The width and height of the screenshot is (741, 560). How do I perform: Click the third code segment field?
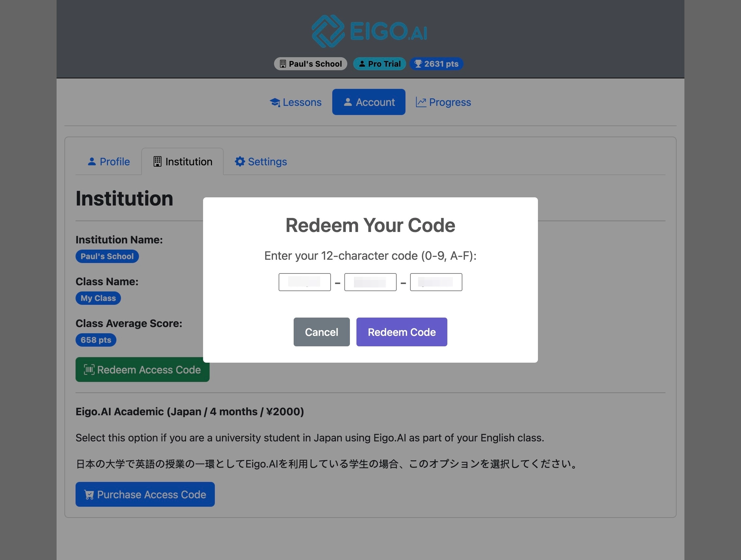pyautogui.click(x=436, y=282)
